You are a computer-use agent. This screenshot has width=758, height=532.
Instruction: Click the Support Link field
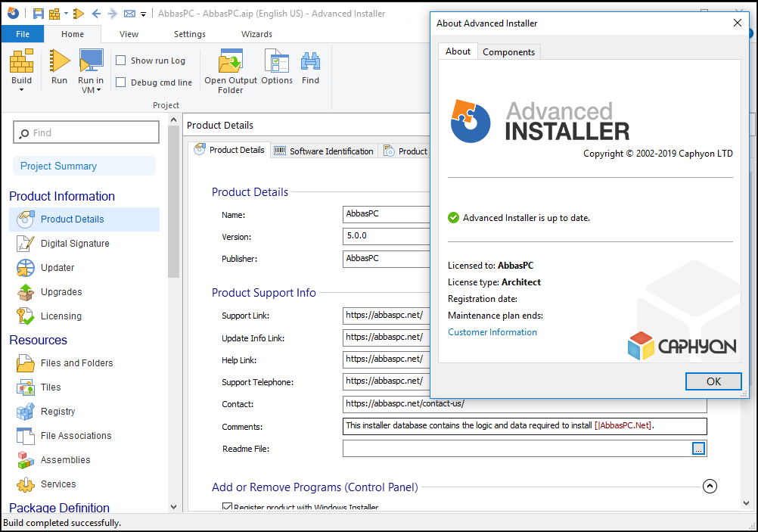(387, 316)
